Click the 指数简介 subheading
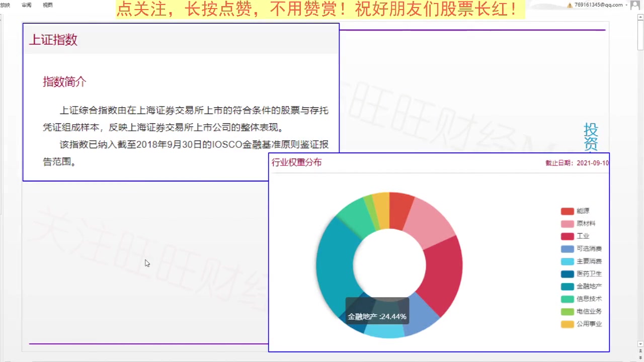644x362 pixels. pos(64,81)
